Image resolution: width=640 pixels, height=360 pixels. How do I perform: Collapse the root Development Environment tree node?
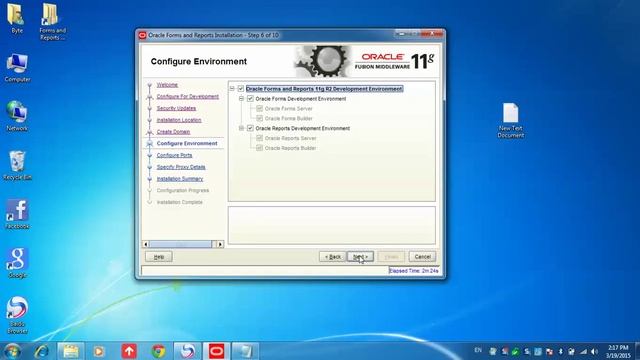(232, 89)
